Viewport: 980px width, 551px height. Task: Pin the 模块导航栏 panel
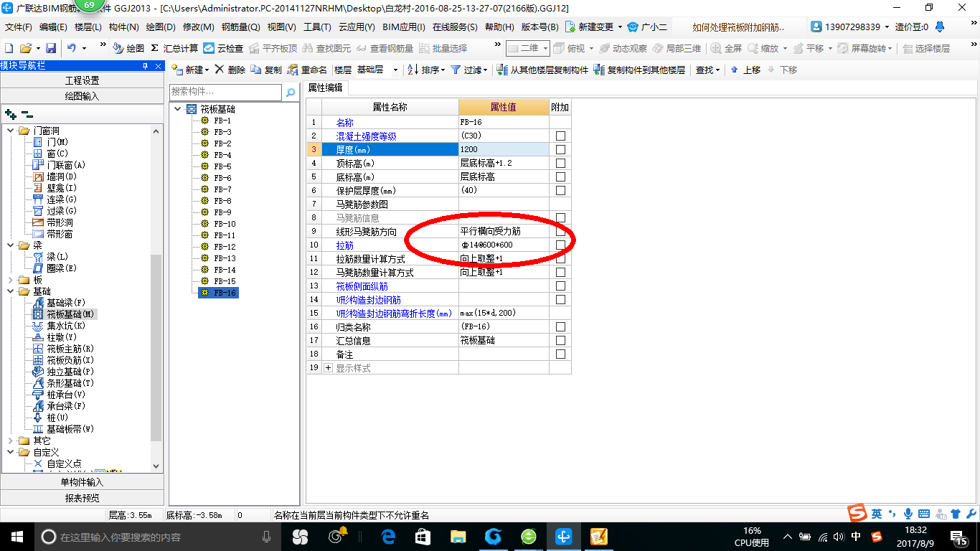click(x=146, y=66)
